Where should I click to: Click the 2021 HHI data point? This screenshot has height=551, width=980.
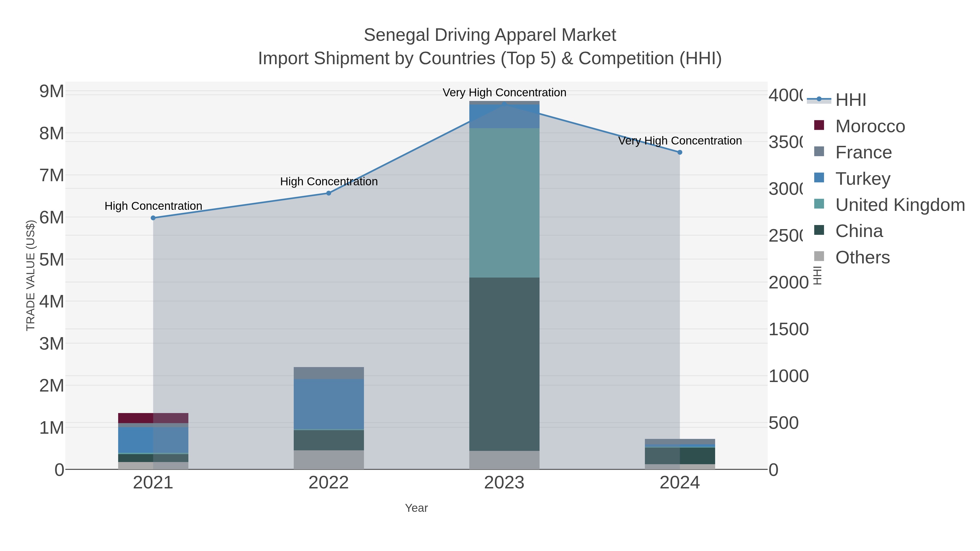[x=153, y=218]
